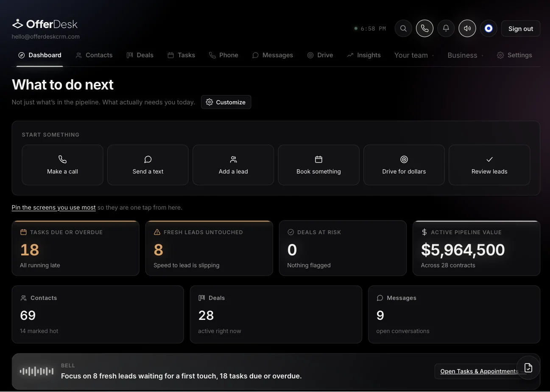This screenshot has height=392, width=550.
Task: Open the Tasks Due or Overdue card
Action: [75, 248]
